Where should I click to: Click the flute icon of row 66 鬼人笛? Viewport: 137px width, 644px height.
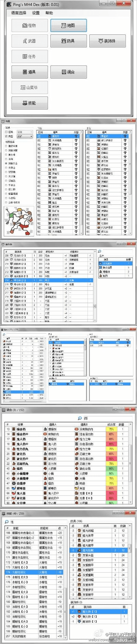(14, 493)
